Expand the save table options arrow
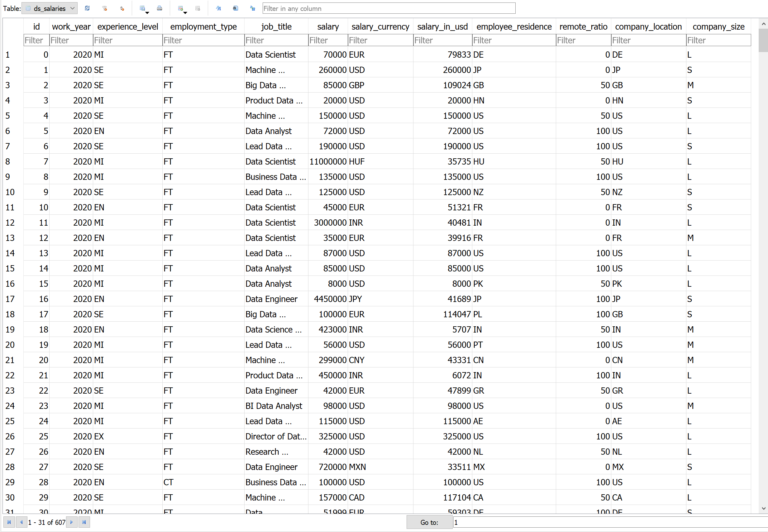Viewport: 768px width, 532px height. tap(147, 12)
